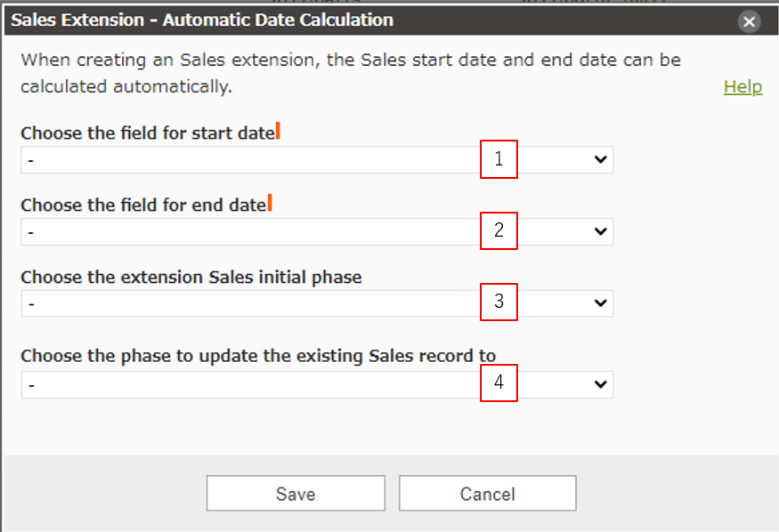Viewport: 779px width, 532px height.
Task: Select the red callout box numbered 4
Action: coord(499,383)
